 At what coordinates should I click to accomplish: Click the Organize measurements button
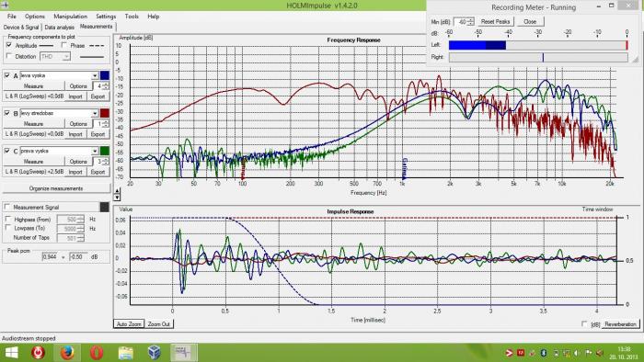[56, 188]
